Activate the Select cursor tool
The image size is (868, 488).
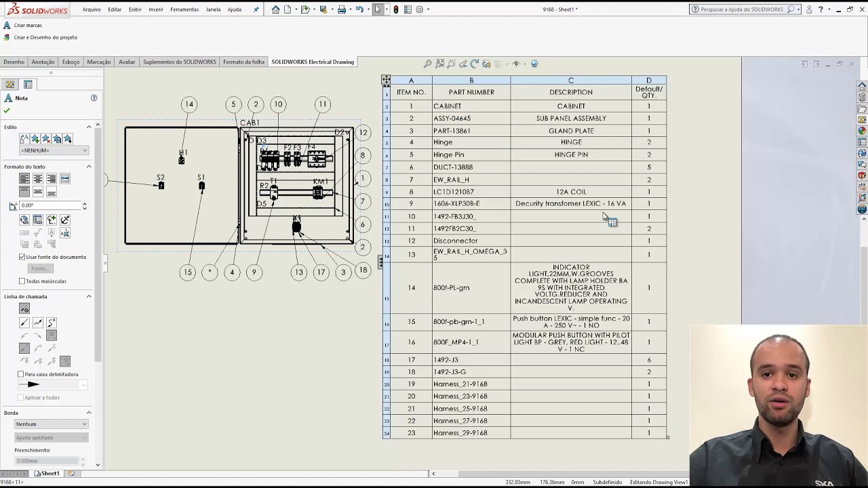(x=378, y=9)
